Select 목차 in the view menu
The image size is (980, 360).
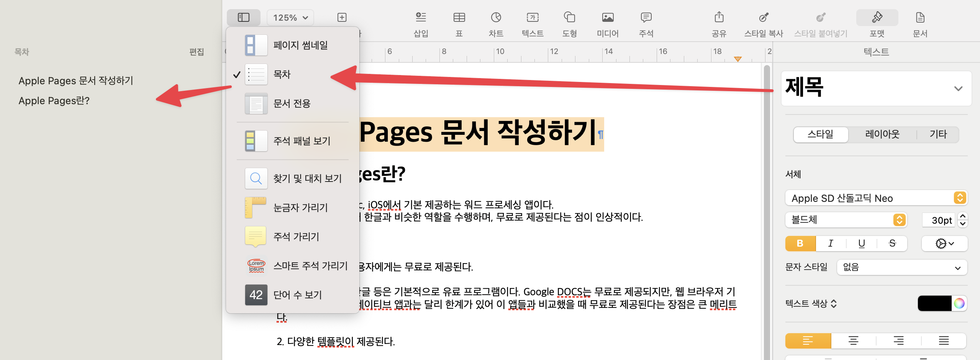[293, 74]
